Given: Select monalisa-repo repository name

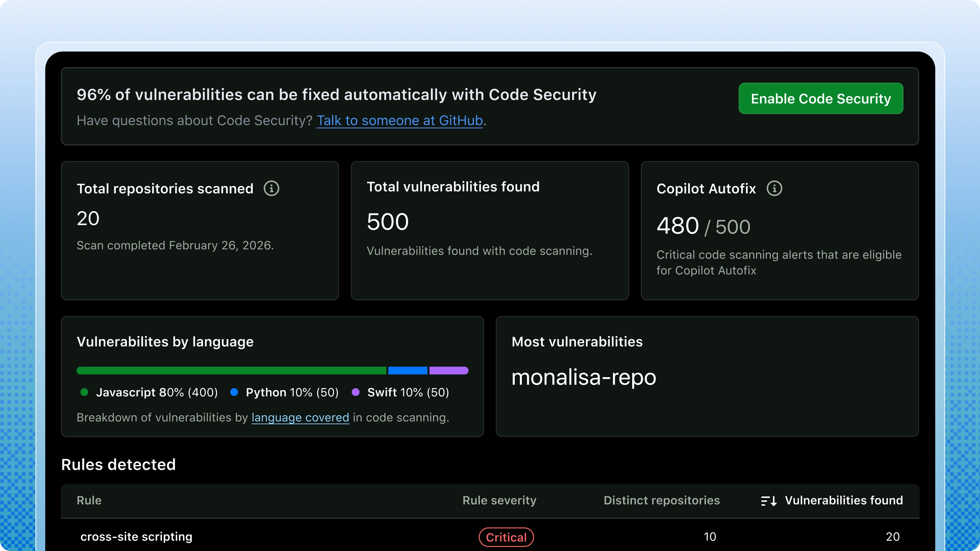Looking at the screenshot, I should coord(584,378).
